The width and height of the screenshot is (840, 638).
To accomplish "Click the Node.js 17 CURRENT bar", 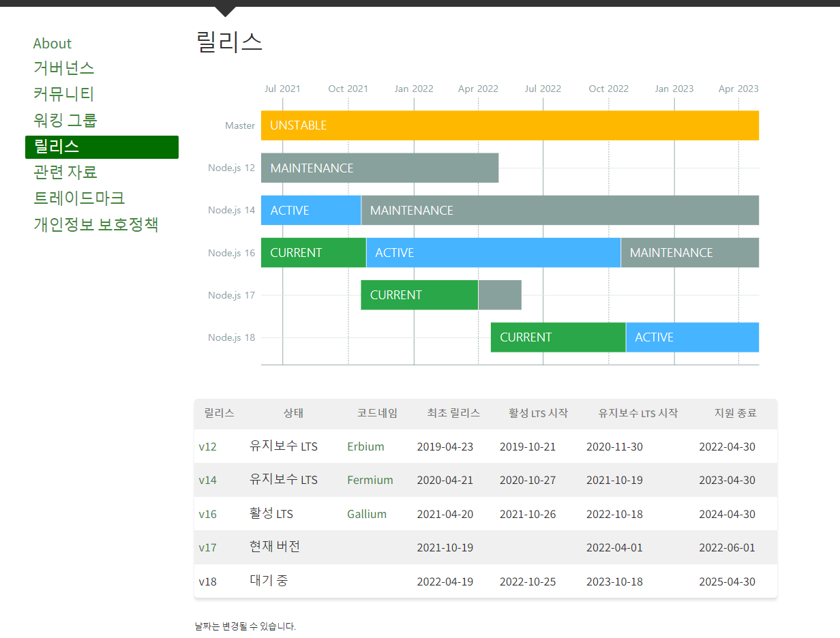I will (x=419, y=294).
